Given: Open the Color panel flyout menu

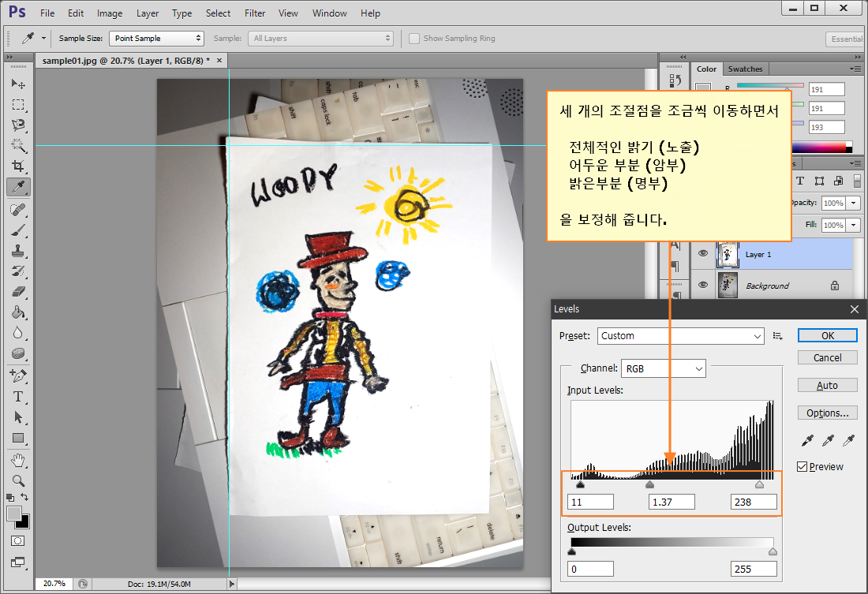Looking at the screenshot, I should pos(856,69).
